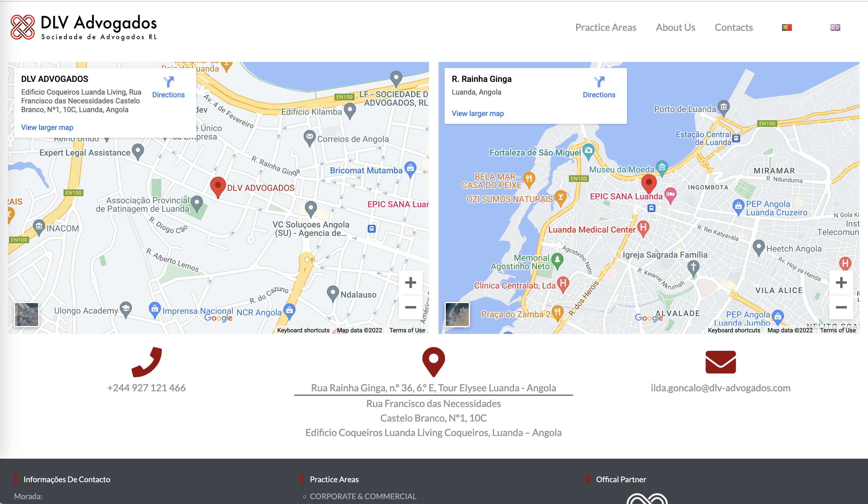Open Terms of Use on the right map
The width and height of the screenshot is (868, 504).
coord(838,330)
